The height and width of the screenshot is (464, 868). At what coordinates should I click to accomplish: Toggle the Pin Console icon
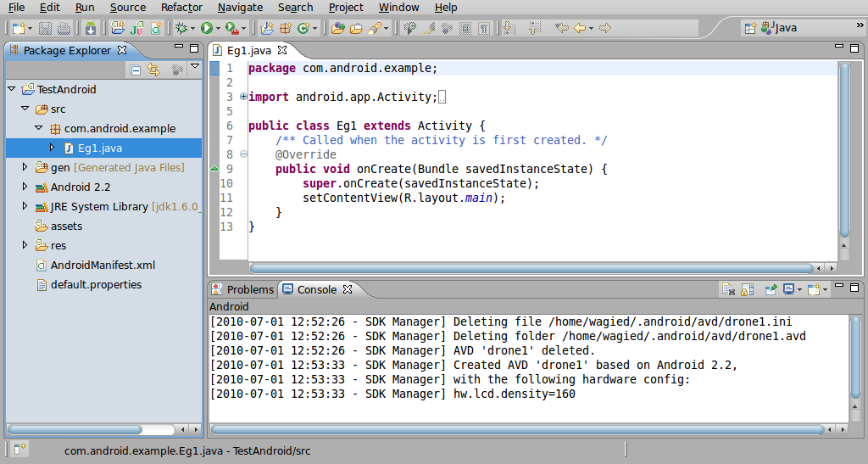pos(771,289)
